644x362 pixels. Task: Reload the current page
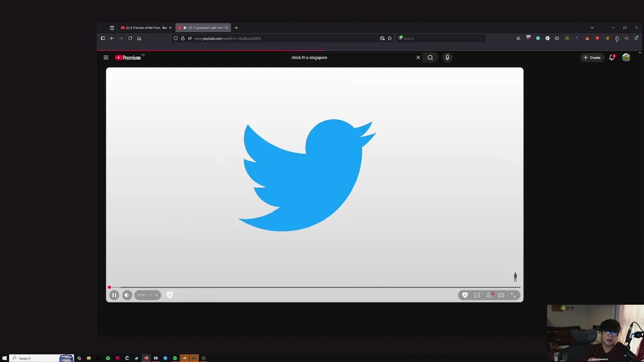(130, 38)
